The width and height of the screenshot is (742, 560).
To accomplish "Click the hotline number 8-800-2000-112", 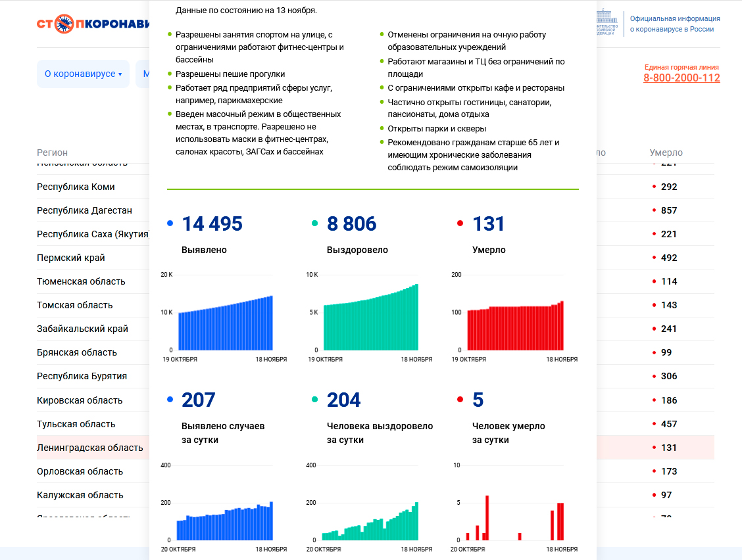I will (x=681, y=78).
